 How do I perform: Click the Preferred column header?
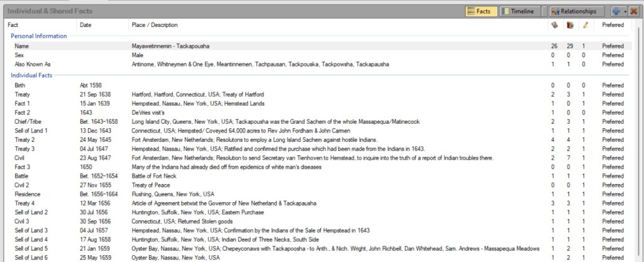point(613,25)
